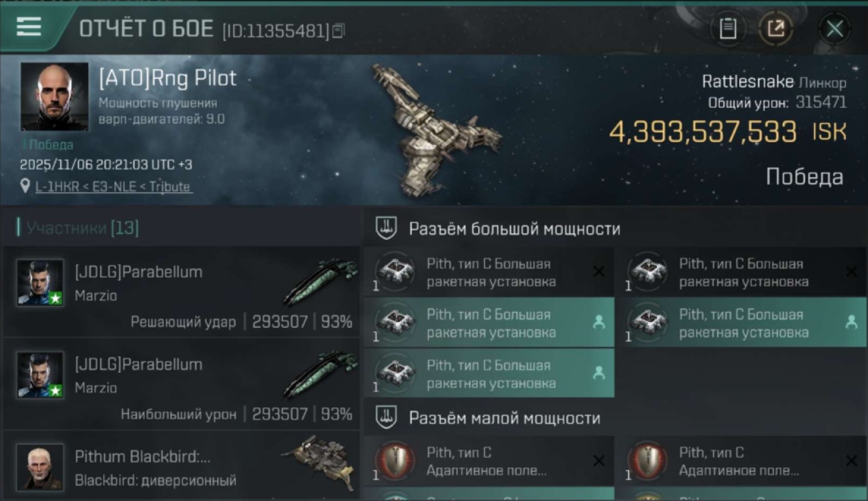Close the battle report window
The image size is (868, 501).
(x=835, y=29)
